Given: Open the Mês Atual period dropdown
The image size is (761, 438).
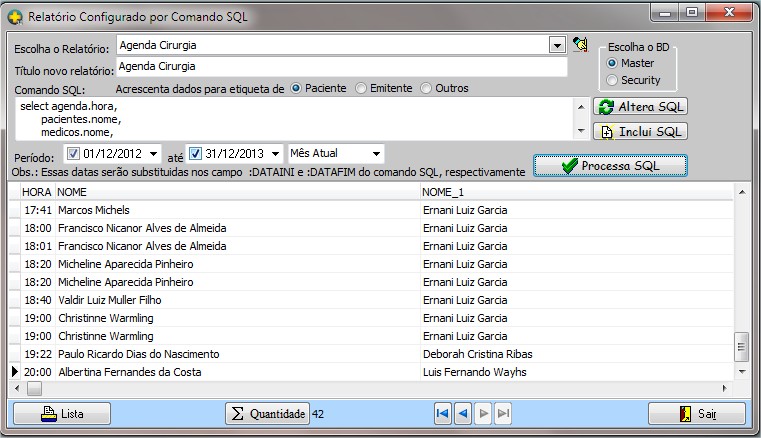Looking at the screenshot, I should point(376,154).
